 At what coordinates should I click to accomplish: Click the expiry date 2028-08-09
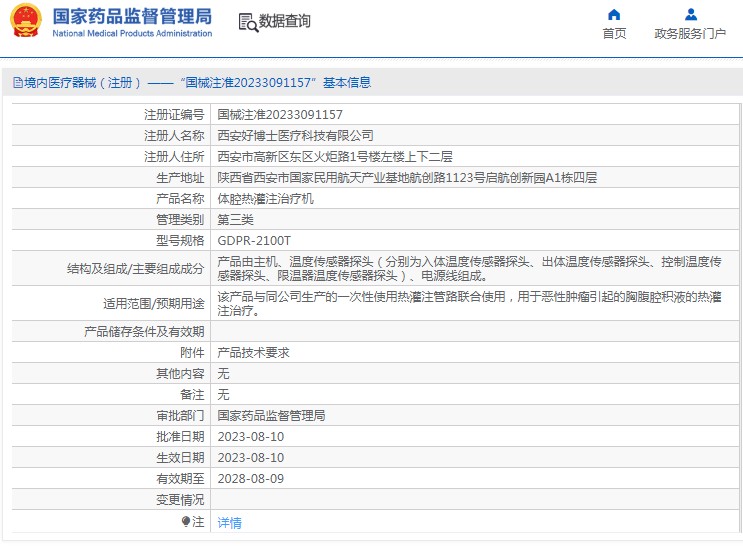(x=251, y=479)
